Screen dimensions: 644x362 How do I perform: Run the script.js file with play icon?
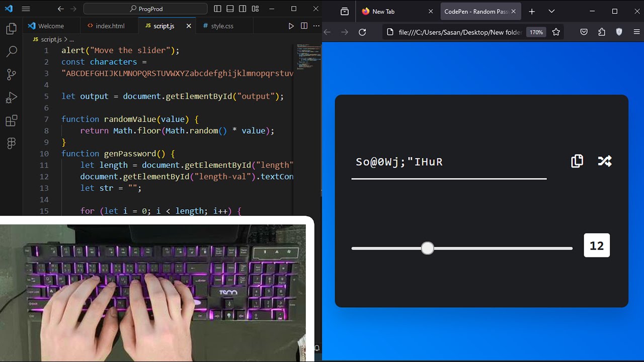point(291,26)
